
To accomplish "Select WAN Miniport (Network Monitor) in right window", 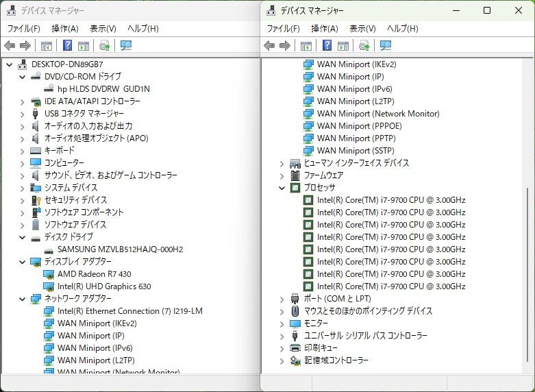I will pos(378,114).
